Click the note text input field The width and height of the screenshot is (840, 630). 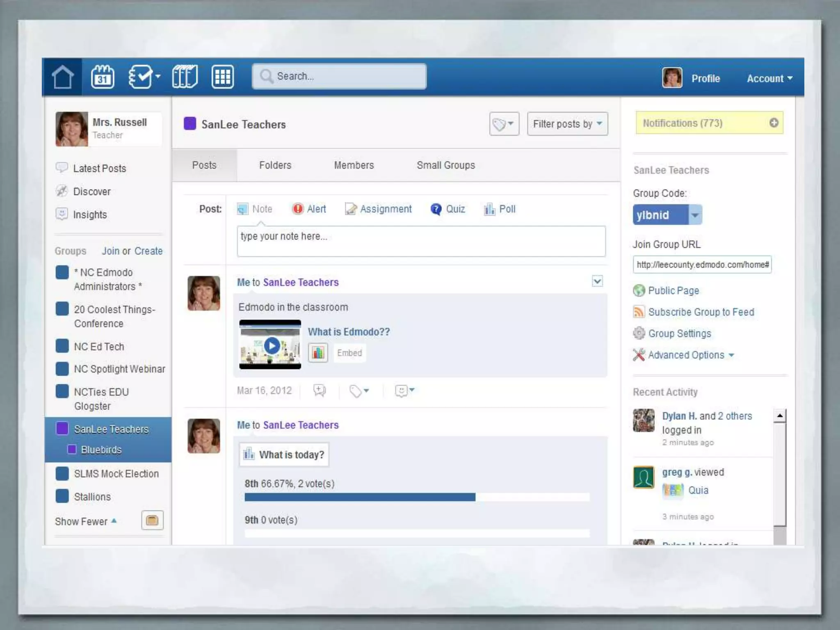(x=421, y=241)
